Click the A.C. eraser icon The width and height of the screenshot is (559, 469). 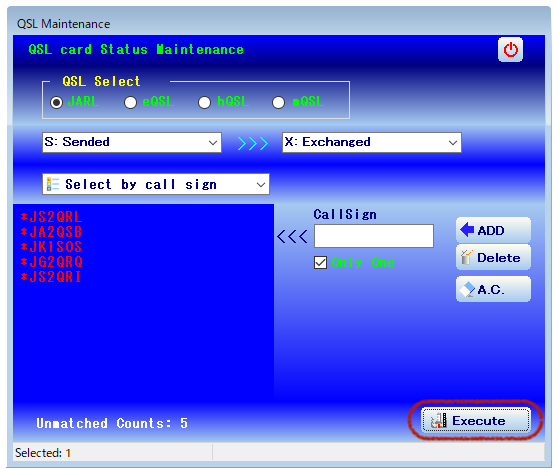(x=467, y=289)
